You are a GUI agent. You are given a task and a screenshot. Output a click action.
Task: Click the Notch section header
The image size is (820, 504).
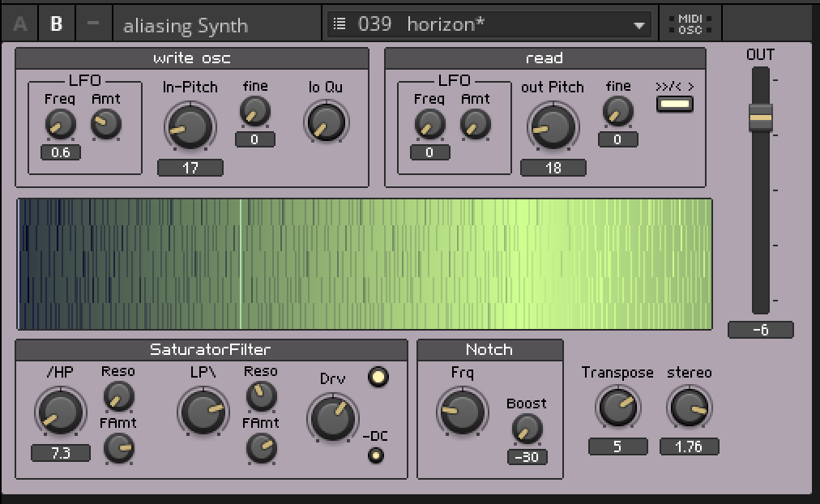tap(490, 350)
